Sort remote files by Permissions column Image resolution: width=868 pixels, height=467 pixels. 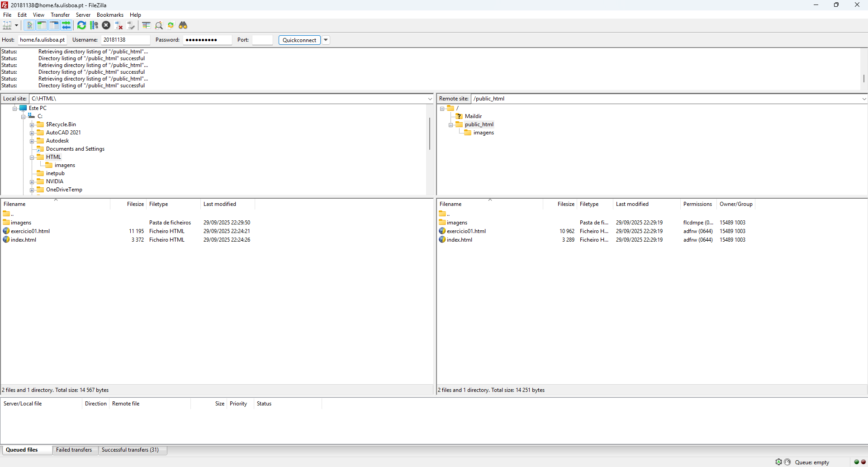[x=697, y=204]
